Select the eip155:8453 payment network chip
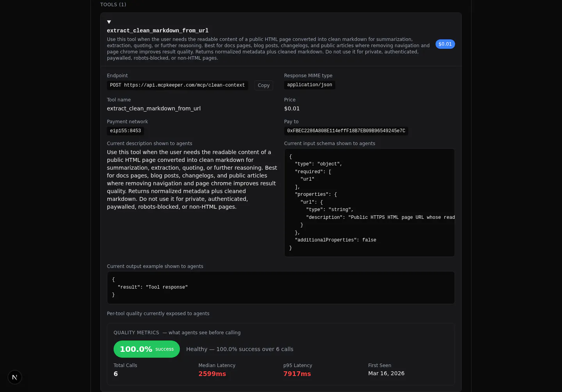Image resolution: width=562 pixels, height=392 pixels. pyautogui.click(x=125, y=131)
